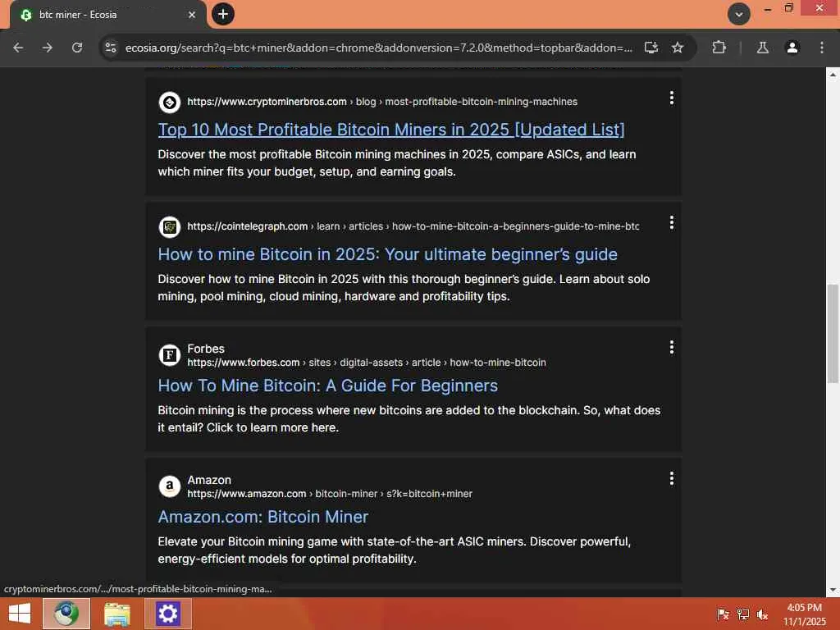Expand the tab search dropdown arrow

coord(739,14)
